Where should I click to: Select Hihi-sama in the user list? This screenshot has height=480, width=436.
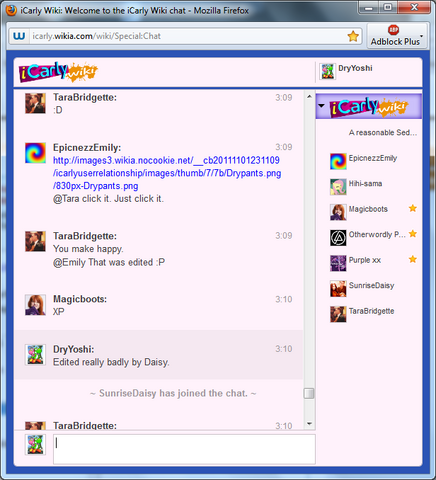pos(365,183)
